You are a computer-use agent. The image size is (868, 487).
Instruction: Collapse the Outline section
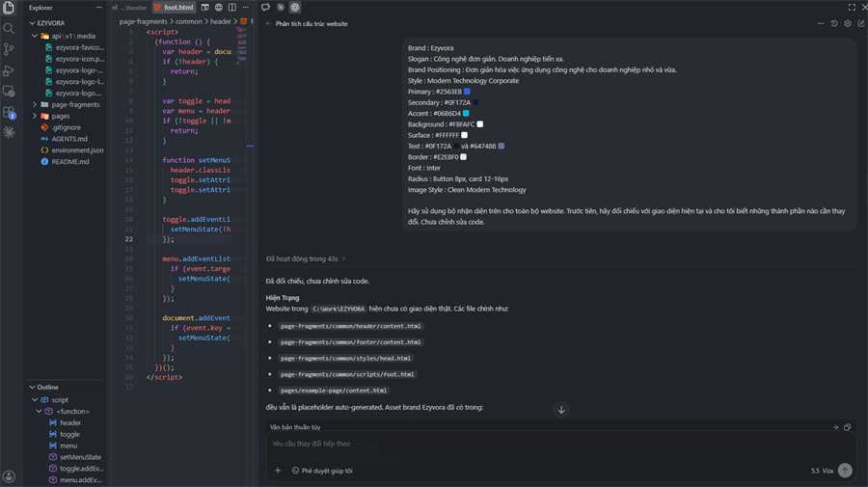pos(32,388)
